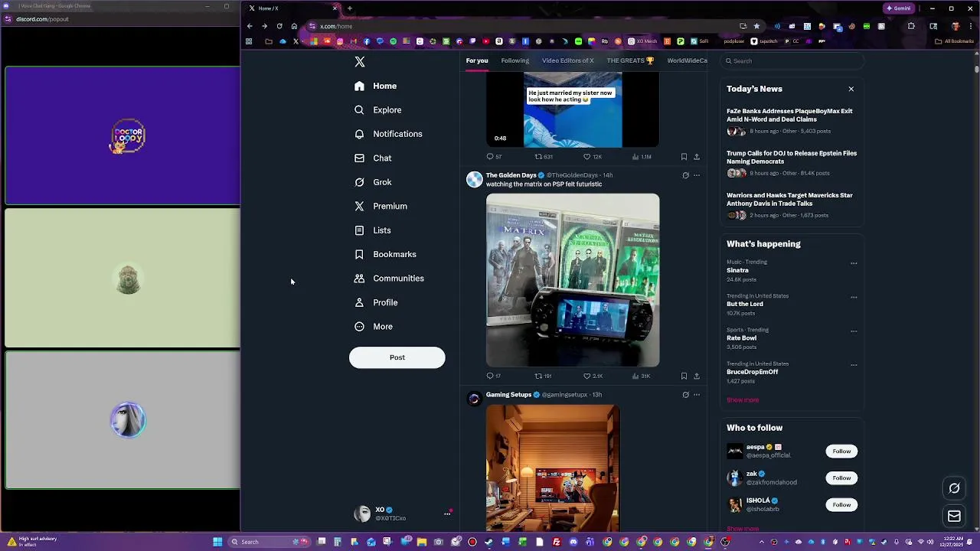980x551 pixels.
Task: Open more options on The Golden Days post
Action: coord(696,175)
